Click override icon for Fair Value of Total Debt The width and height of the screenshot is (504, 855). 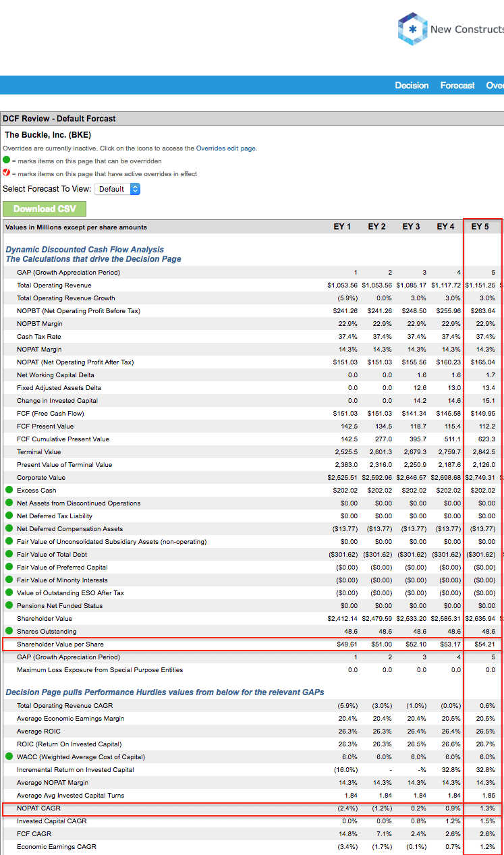coord(9,554)
